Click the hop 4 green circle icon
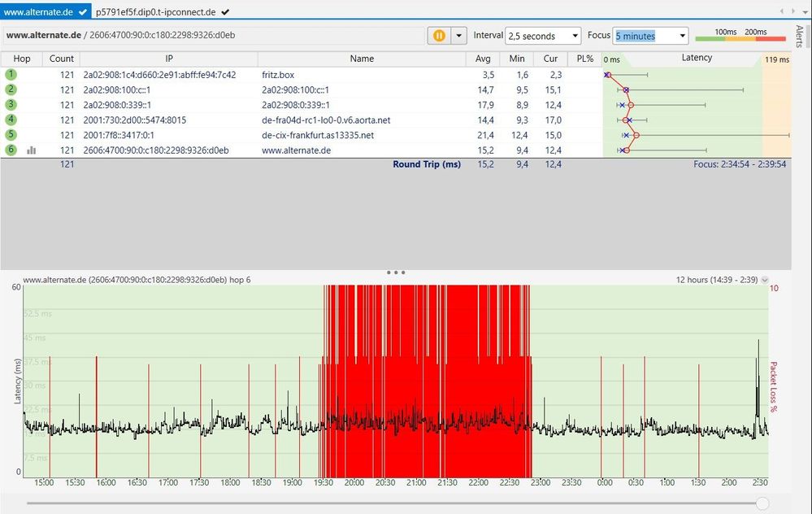 [11, 120]
